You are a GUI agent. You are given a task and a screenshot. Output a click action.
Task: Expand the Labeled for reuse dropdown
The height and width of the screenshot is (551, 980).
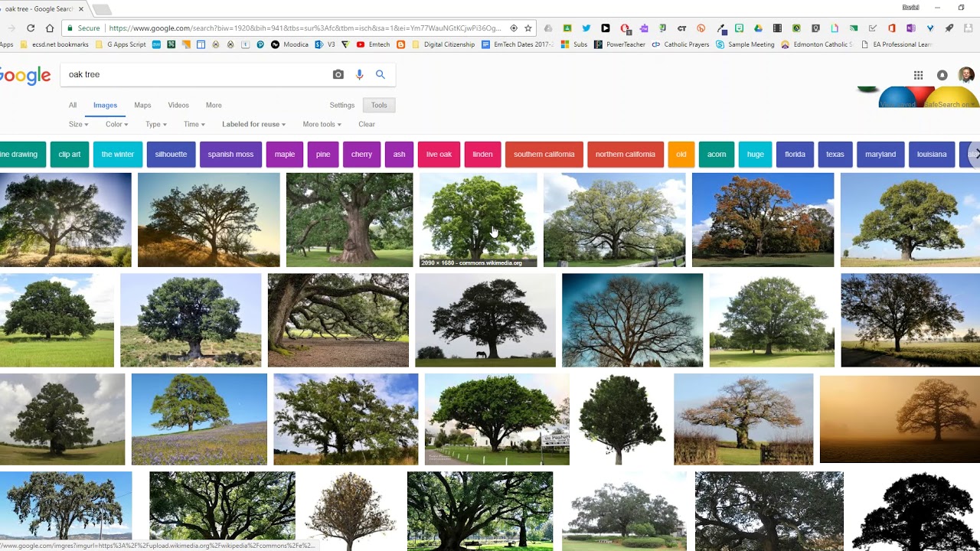[x=253, y=124]
